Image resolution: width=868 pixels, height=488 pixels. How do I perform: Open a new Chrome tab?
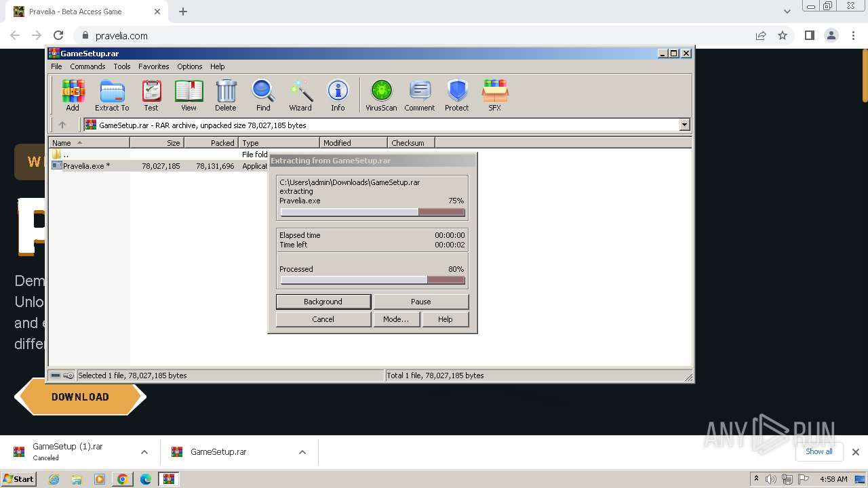(183, 12)
